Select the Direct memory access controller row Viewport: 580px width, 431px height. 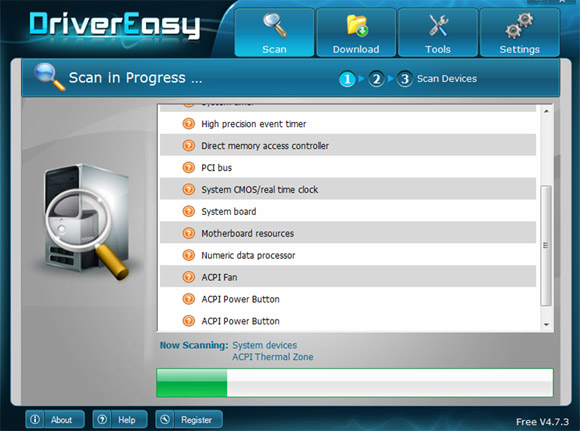coord(348,145)
